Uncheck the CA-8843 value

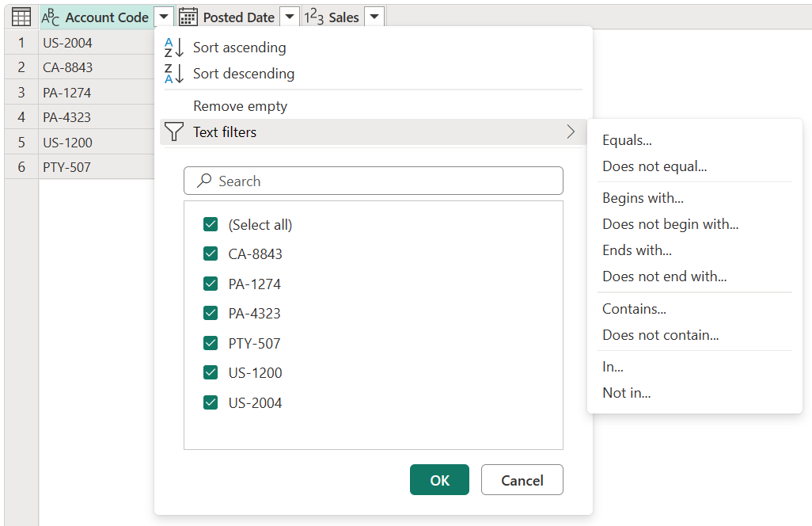coord(211,254)
